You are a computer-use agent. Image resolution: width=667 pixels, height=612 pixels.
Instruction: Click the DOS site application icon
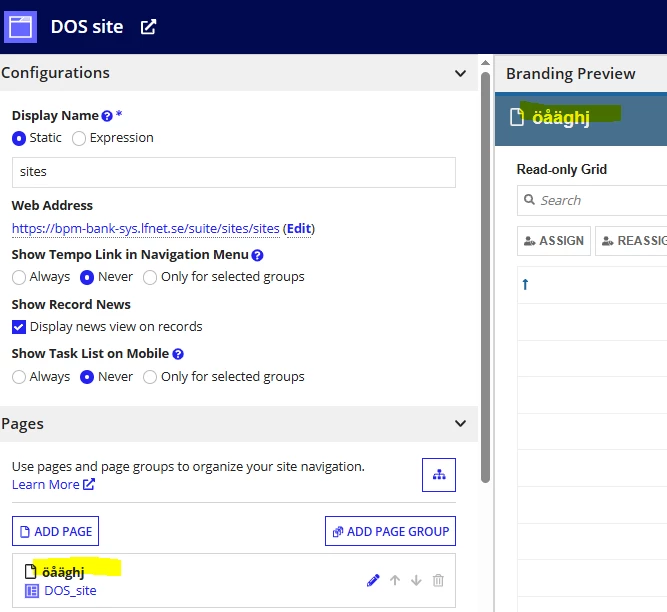pos(20,27)
